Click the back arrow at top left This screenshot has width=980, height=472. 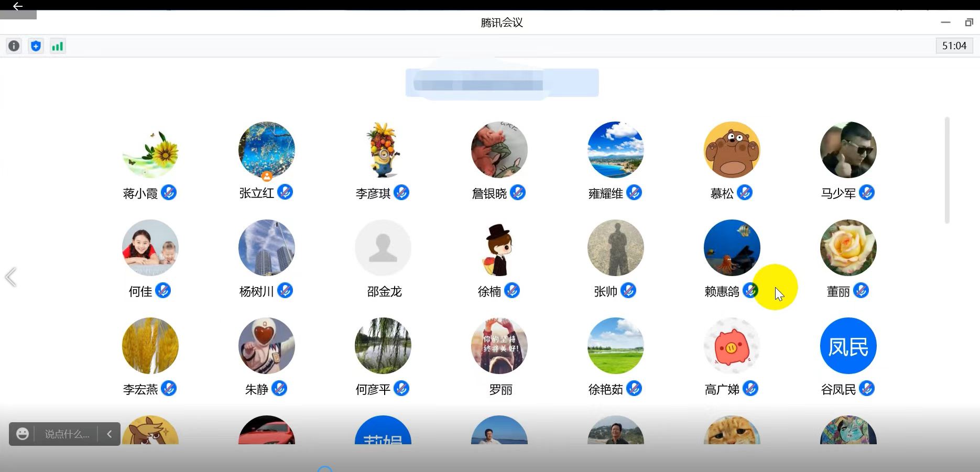pos(17,6)
